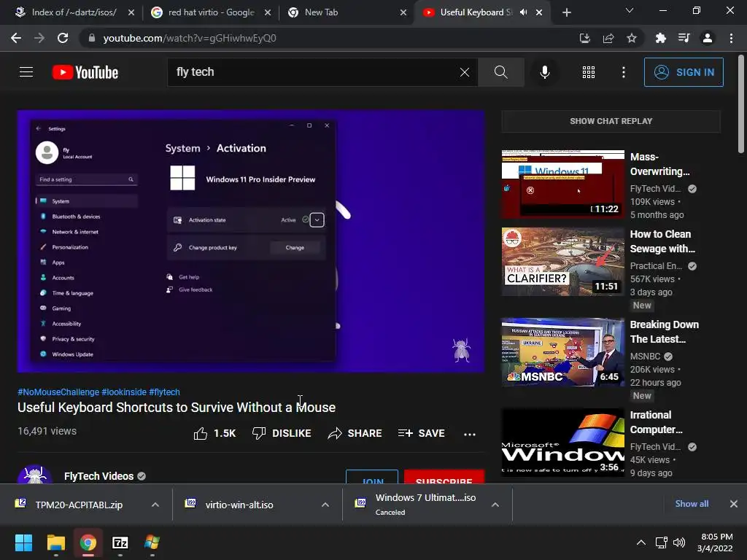Open Chrome tab search chevron
The height and width of the screenshot is (560, 747).
[630, 10]
